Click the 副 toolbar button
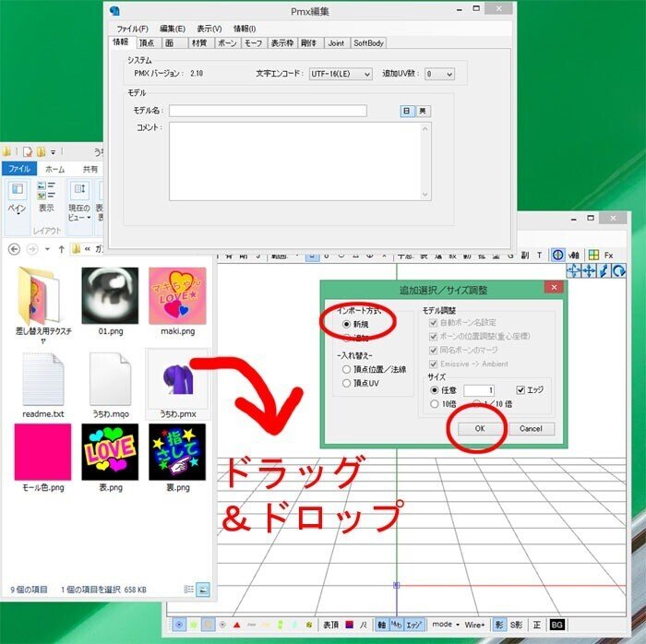646x644 pixels. tap(525, 256)
